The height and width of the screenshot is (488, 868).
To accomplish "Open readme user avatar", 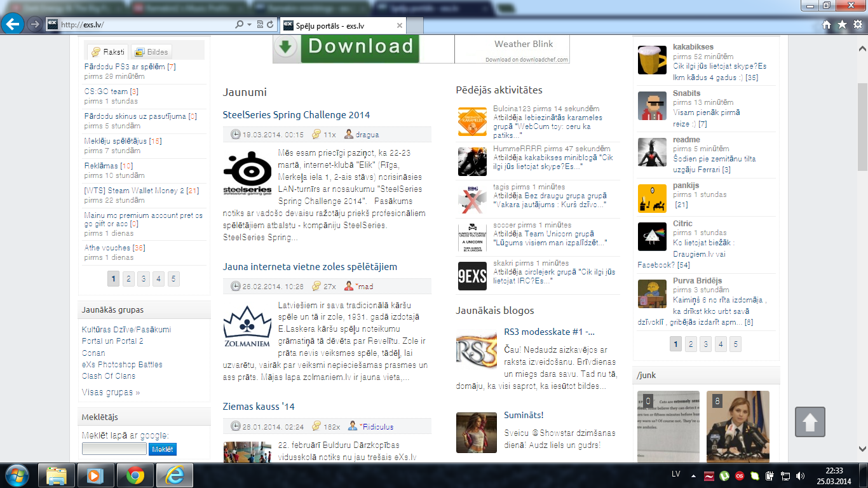I will [x=652, y=152].
